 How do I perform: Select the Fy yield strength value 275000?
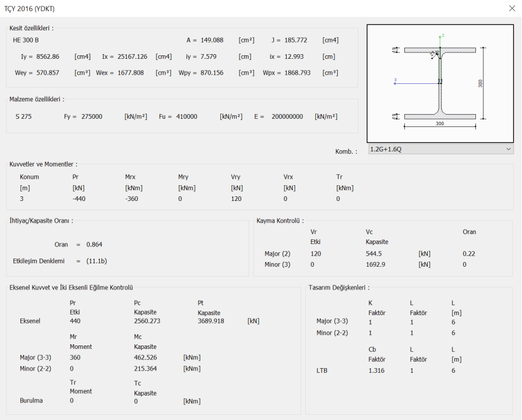pos(90,117)
